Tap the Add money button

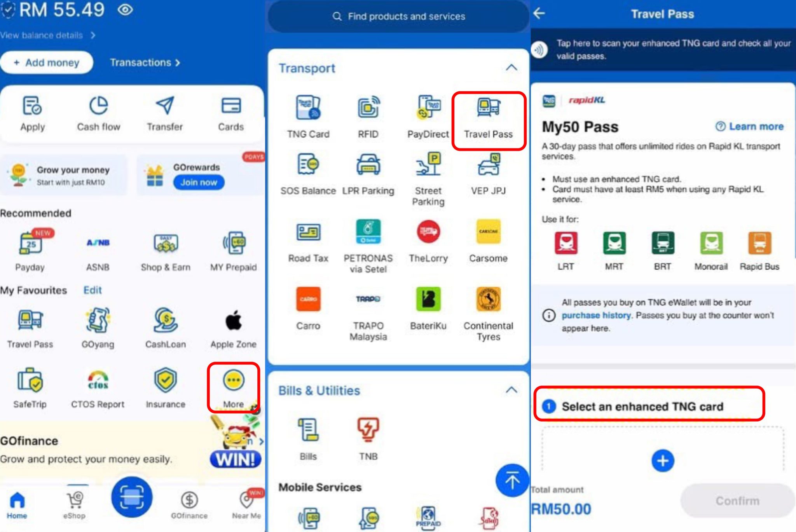pos(47,63)
